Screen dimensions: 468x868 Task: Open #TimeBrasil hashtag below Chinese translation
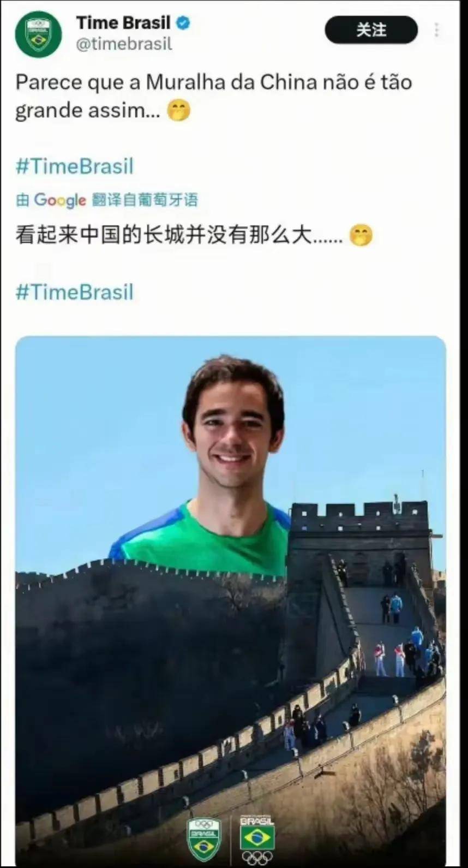click(x=75, y=292)
